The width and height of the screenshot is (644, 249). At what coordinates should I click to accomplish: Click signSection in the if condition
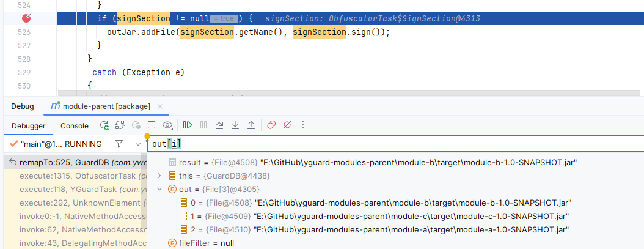tap(144, 18)
